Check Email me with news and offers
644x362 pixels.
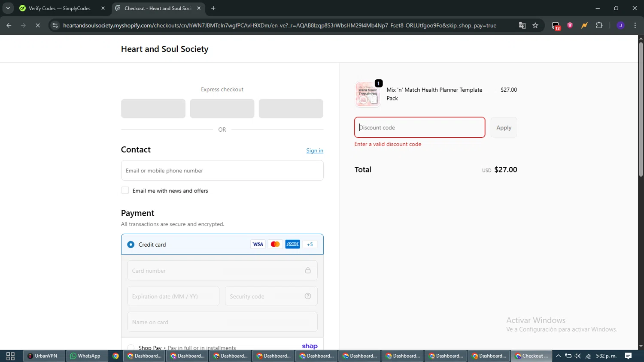click(x=125, y=190)
